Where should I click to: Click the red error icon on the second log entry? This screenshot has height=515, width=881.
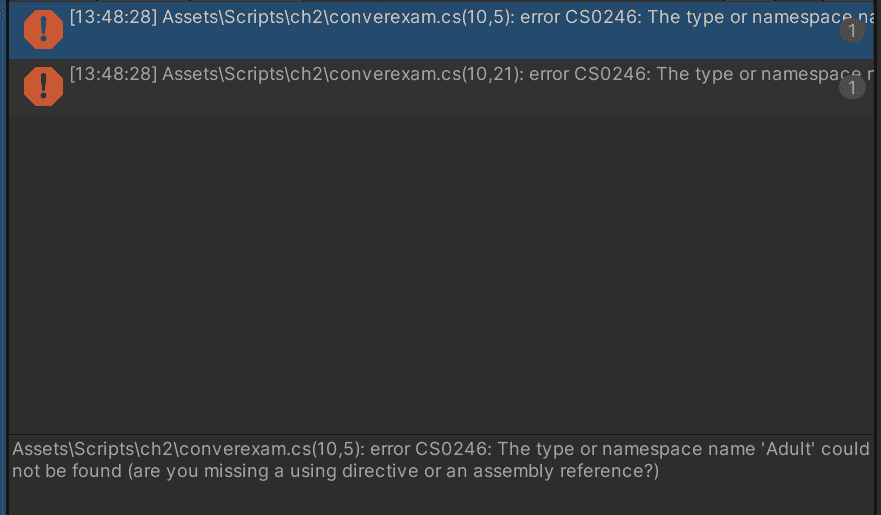click(43, 86)
